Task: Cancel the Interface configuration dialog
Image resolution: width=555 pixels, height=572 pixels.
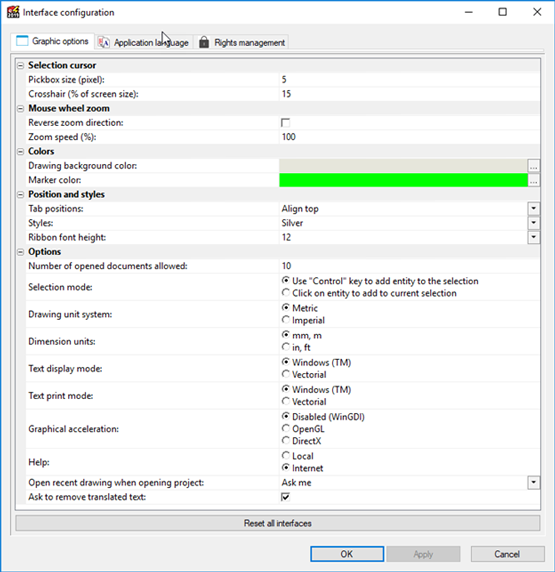Action: coord(507,554)
